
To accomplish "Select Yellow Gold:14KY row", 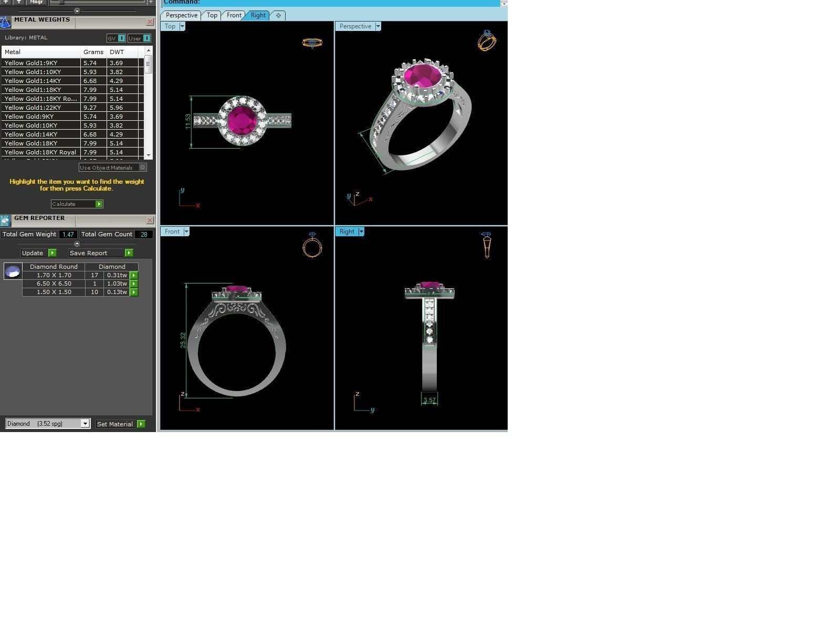I will (x=72, y=134).
